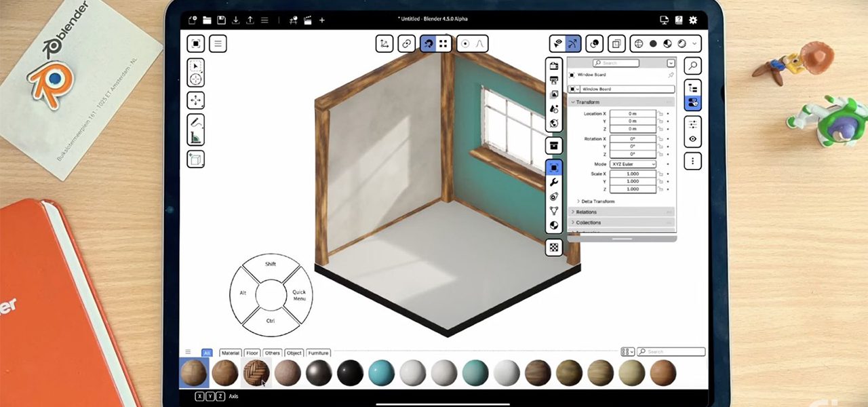The height and width of the screenshot is (407, 868).
Task: Toggle viewport gizmos button
Action: pyautogui.click(x=573, y=43)
